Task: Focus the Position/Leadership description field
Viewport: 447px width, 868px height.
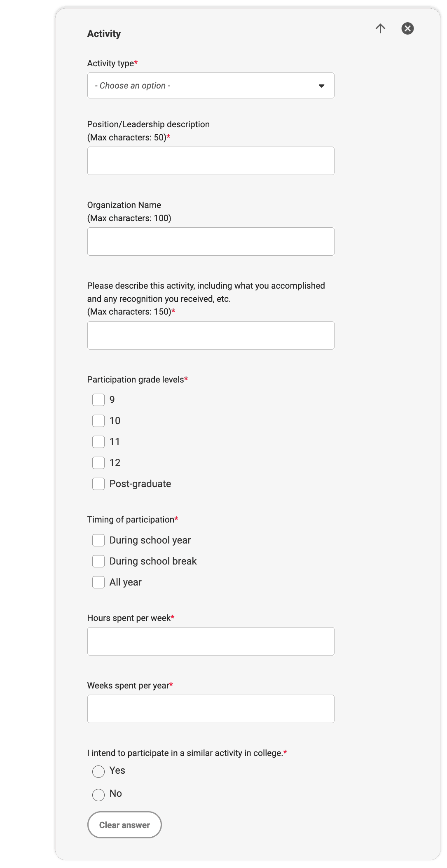Action: coord(211,161)
